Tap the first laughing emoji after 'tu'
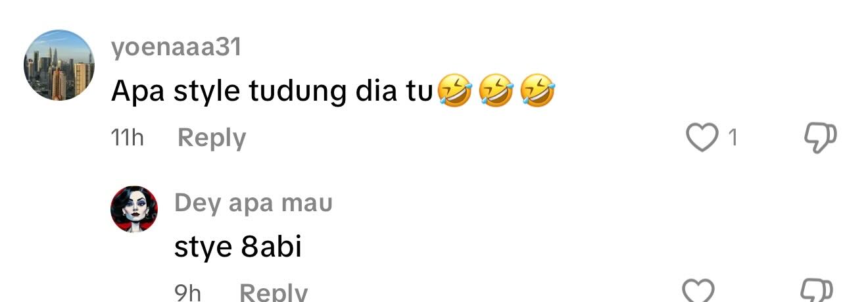This screenshot has height=302, width=868. pyautogui.click(x=454, y=91)
